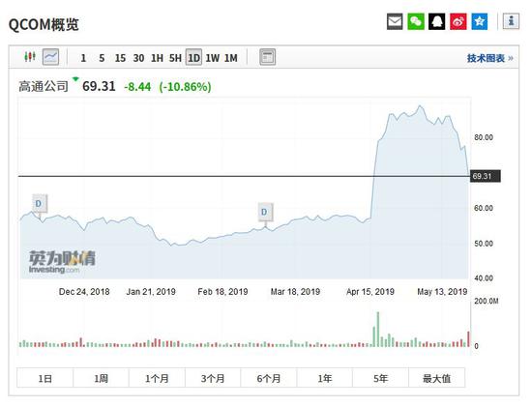Show the 3个月 range
The image size is (532, 407).
[x=213, y=378]
